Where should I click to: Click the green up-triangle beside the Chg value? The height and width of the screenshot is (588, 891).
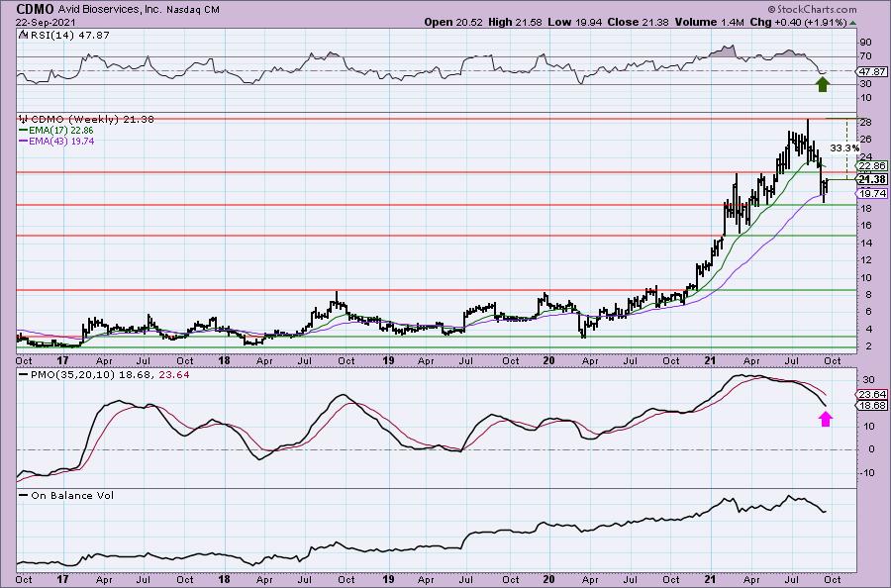[853, 23]
